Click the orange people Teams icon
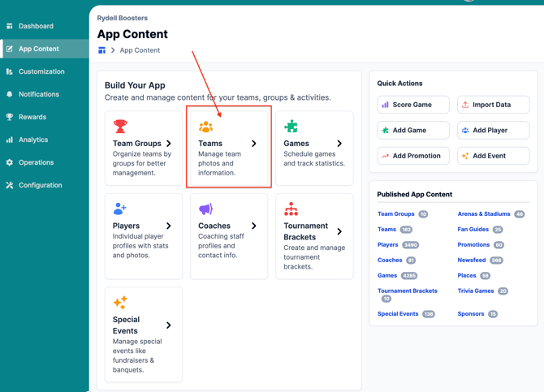 click(205, 127)
